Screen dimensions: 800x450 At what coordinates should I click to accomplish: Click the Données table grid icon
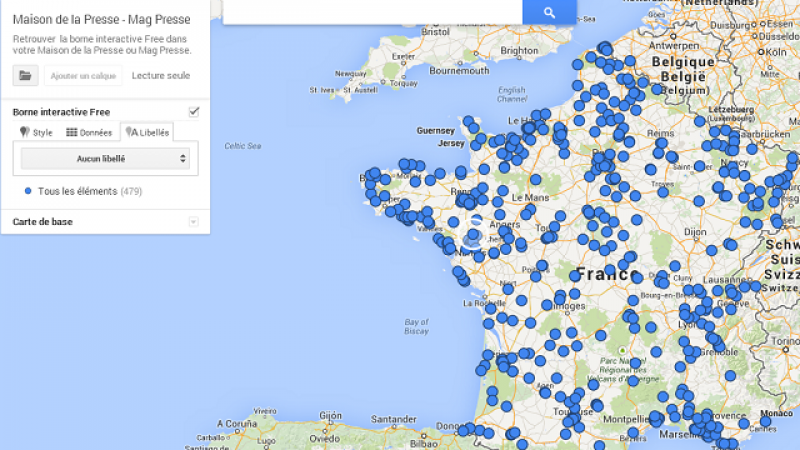(71, 132)
